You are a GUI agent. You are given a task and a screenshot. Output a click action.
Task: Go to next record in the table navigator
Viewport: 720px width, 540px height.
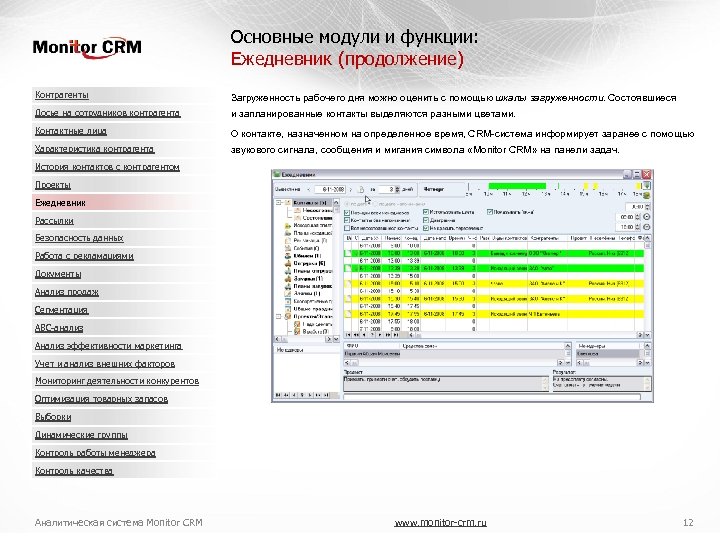(380, 336)
